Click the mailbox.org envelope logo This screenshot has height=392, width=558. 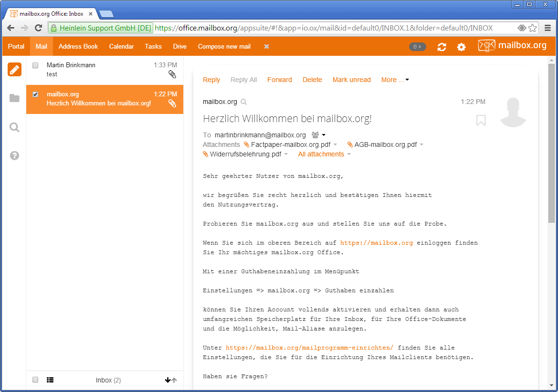pos(486,46)
